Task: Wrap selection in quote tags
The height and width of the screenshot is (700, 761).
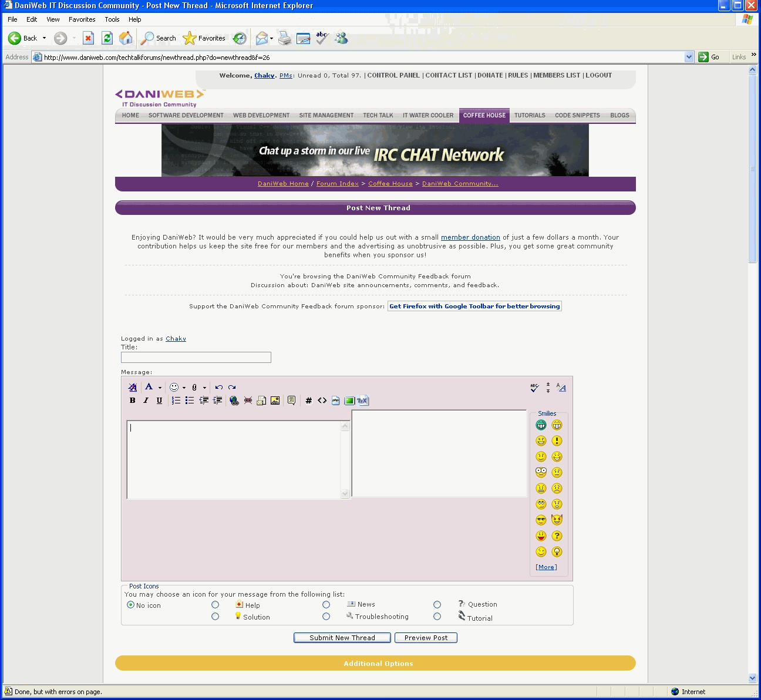Action: point(291,401)
